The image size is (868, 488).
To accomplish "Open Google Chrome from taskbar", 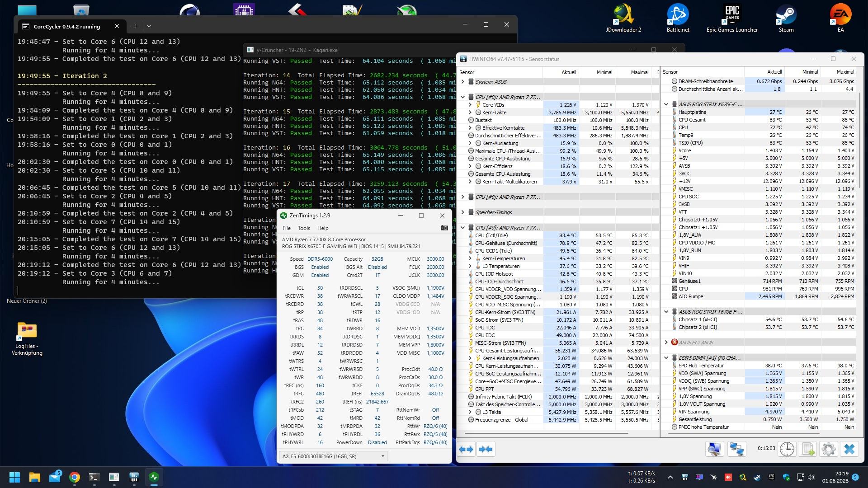I will point(75,477).
